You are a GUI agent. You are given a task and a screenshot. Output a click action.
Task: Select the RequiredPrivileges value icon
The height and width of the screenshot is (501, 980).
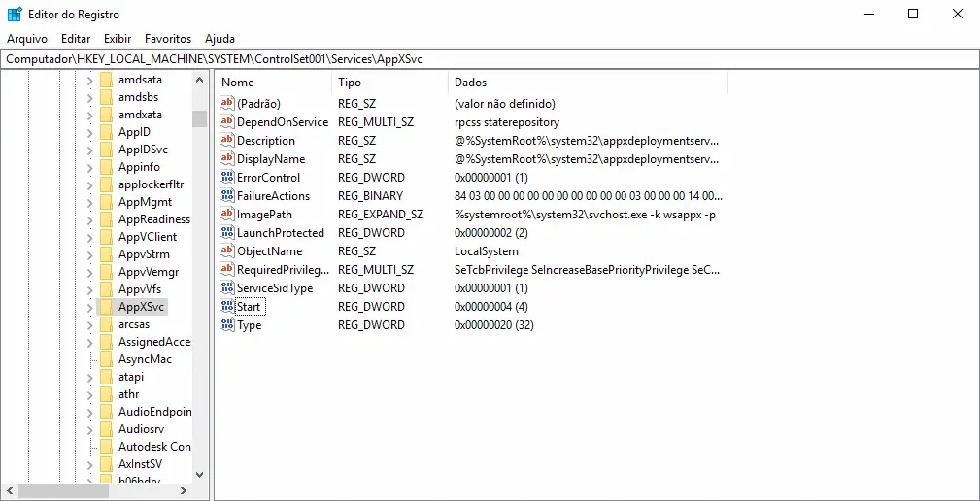tap(227, 270)
